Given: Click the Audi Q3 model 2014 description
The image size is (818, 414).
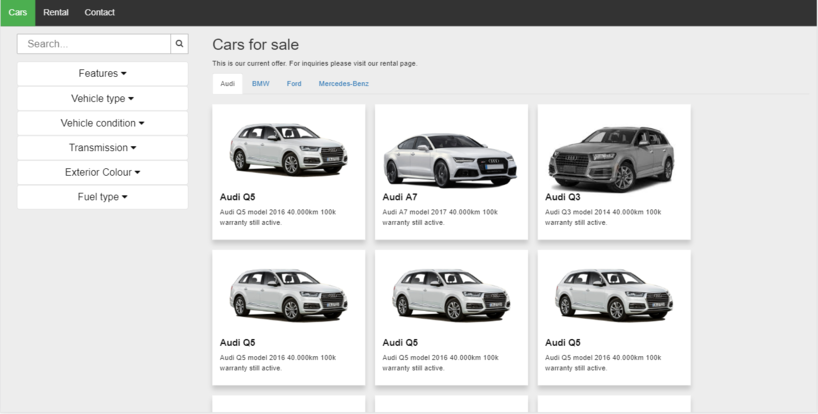Looking at the screenshot, I should tap(603, 217).
